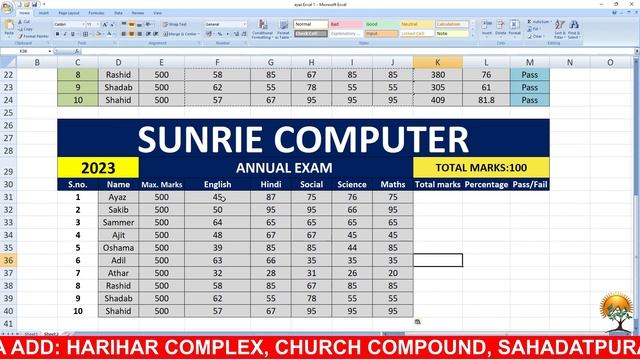The height and width of the screenshot is (360, 640).
Task: Apply the Good cell style
Action: pyautogui.click(x=381, y=24)
